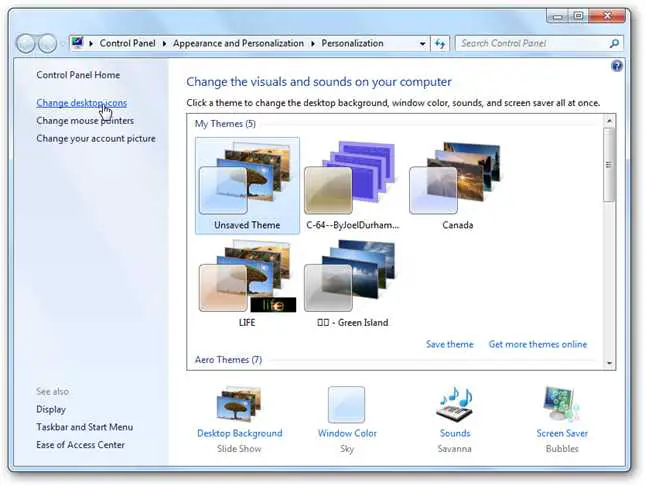The height and width of the screenshot is (486, 645).
Task: Click the Control Panel icon in address bar
Action: click(x=77, y=43)
